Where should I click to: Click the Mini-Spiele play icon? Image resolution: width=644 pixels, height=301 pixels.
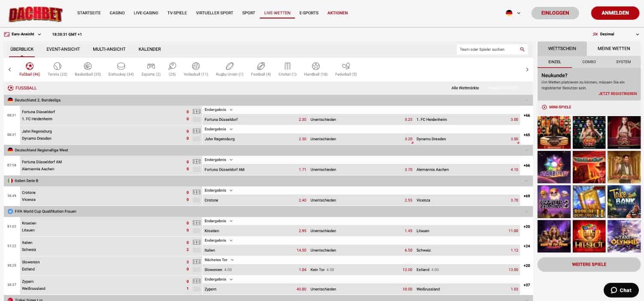coord(544,107)
